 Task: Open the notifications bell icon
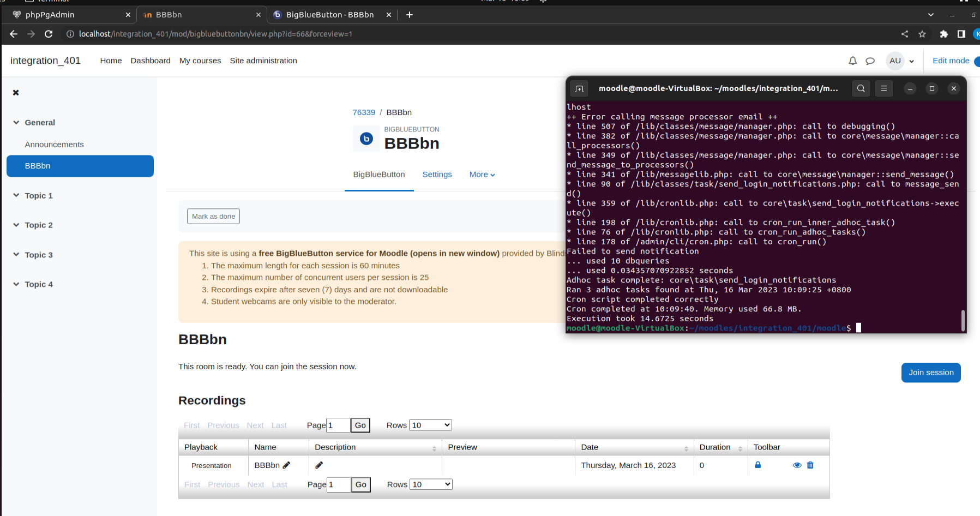(853, 61)
